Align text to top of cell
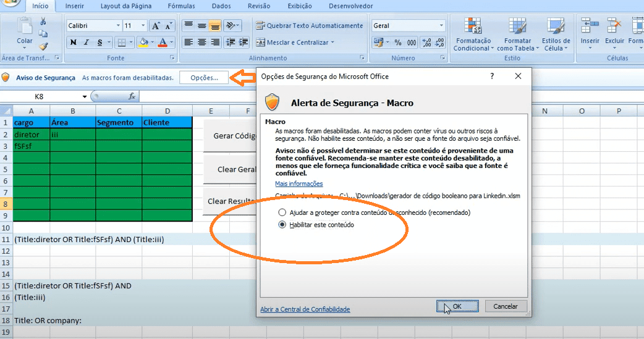This screenshot has height=339, width=644. pyautogui.click(x=189, y=25)
